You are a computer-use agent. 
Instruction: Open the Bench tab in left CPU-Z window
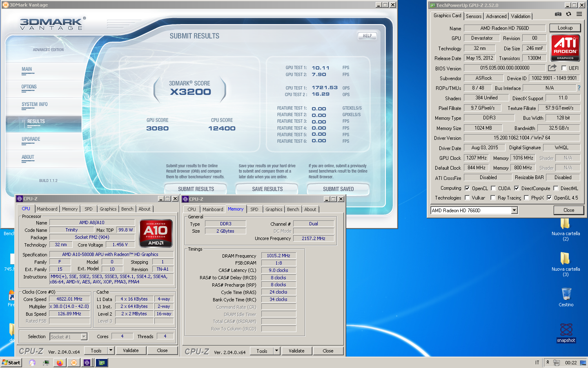point(127,209)
